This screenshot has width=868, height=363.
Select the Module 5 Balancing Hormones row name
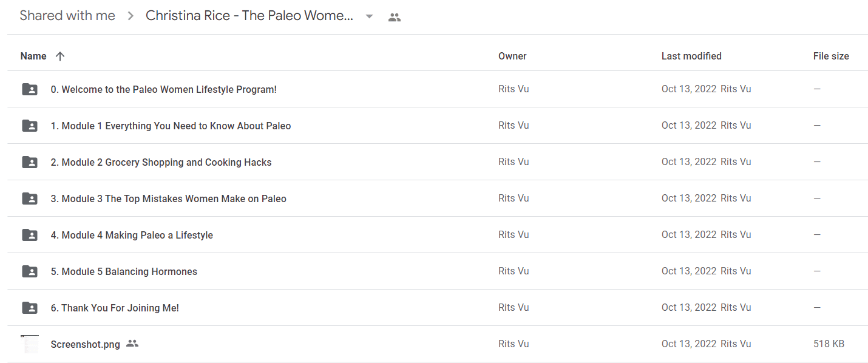124,271
